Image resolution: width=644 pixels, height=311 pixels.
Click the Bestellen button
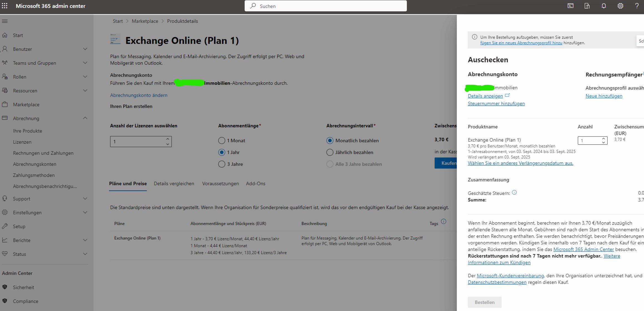coord(484,302)
